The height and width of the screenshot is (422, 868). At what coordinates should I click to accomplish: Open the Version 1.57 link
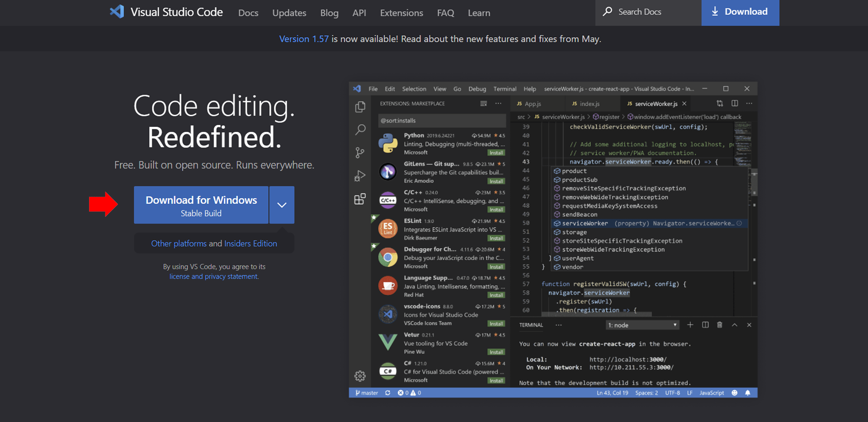[304, 39]
